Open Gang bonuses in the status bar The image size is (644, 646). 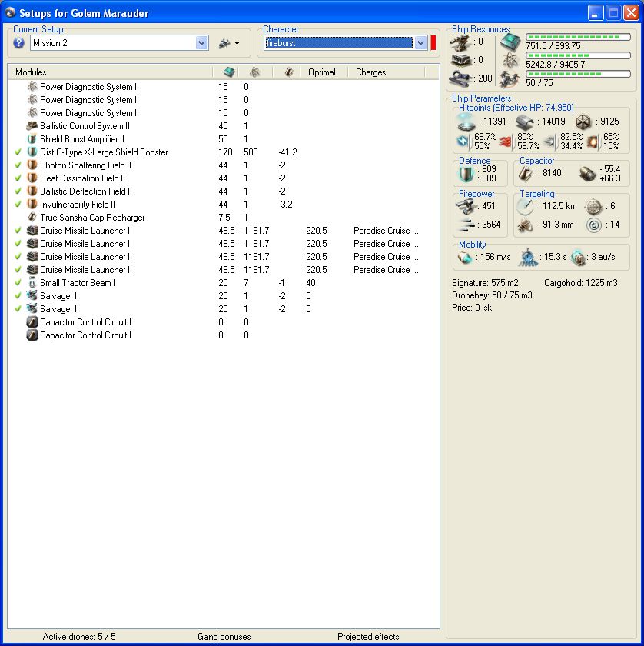point(224,637)
